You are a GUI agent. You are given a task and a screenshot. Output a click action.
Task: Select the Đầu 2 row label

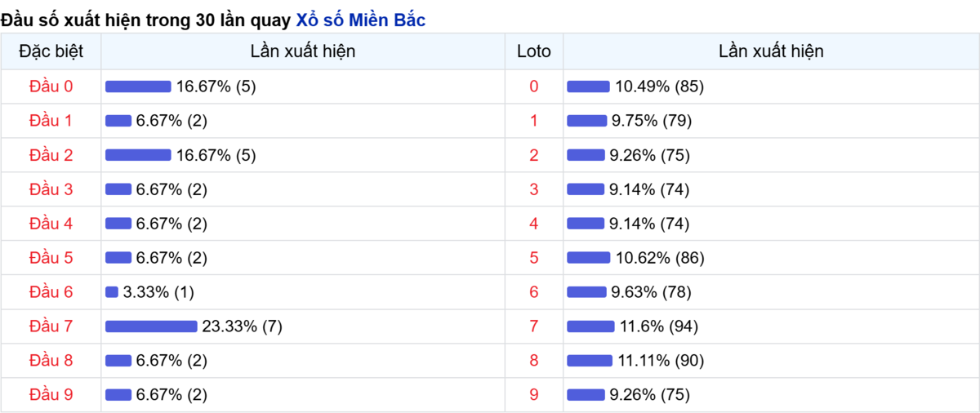(51, 155)
